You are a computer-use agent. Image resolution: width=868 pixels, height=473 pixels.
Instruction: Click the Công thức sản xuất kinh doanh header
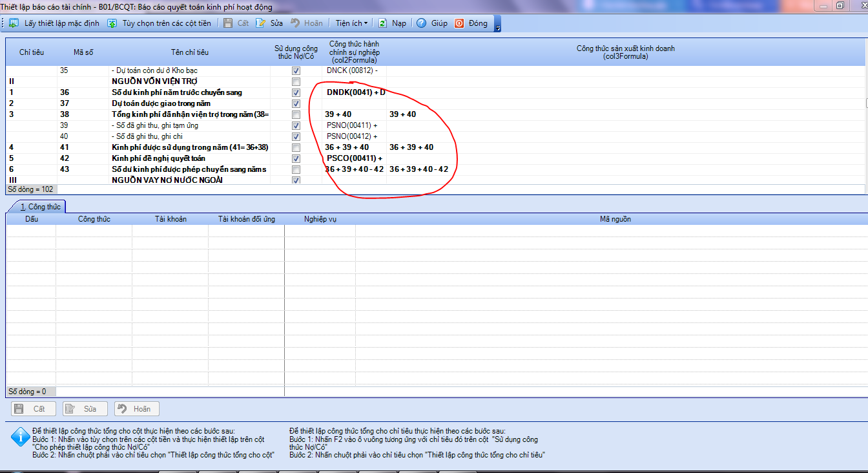point(625,52)
